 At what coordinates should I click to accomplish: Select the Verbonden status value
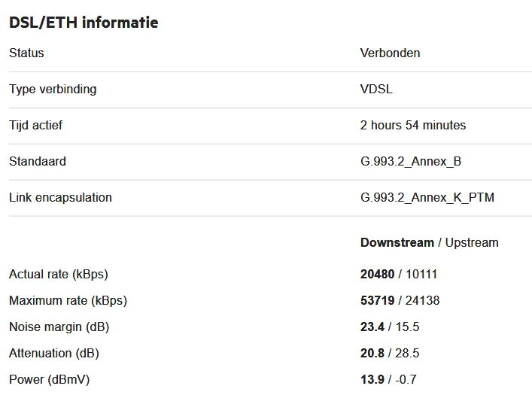[390, 53]
